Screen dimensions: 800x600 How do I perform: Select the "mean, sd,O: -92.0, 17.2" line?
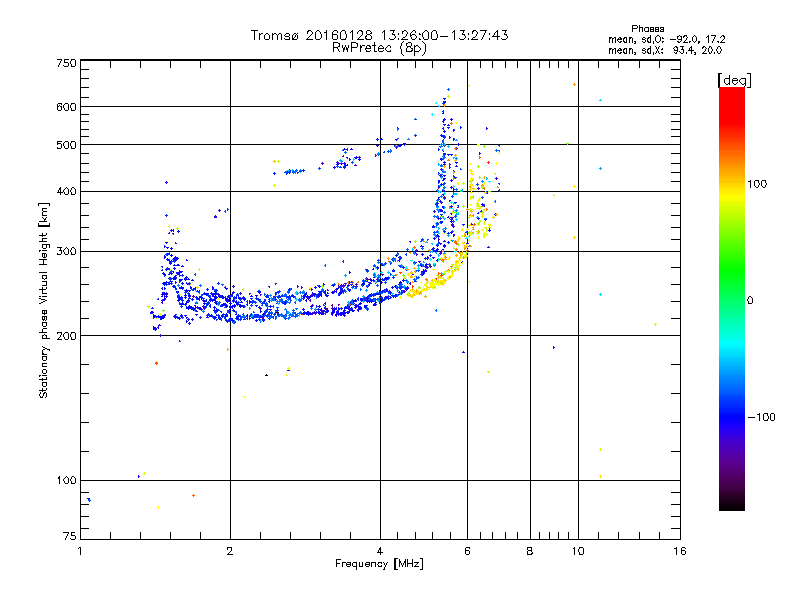[666, 39]
